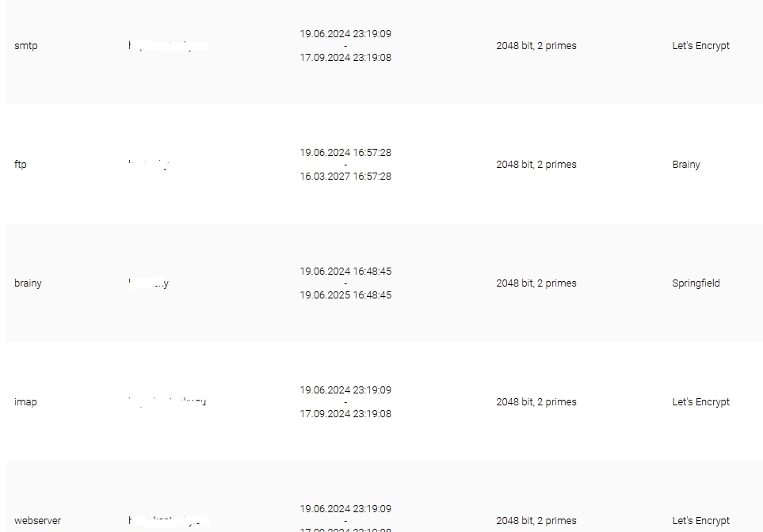The image size is (763, 532).
Task: Click the imap start date 19.06.2024 23:19:09
Action: (345, 390)
